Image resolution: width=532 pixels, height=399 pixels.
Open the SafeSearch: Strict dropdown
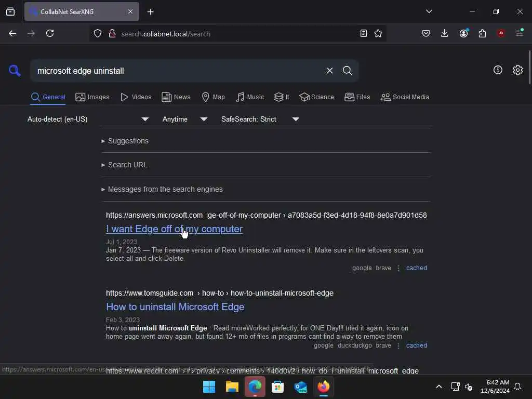[x=260, y=119]
